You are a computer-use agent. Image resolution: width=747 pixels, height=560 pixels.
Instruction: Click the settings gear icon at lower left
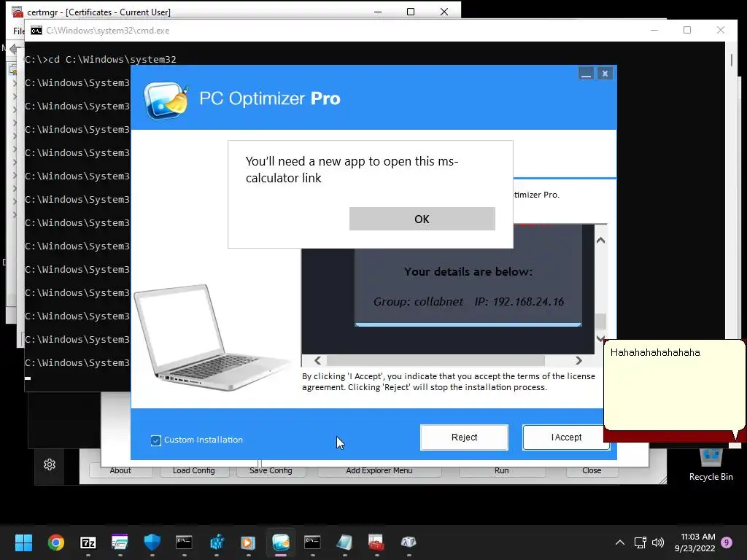click(50, 464)
